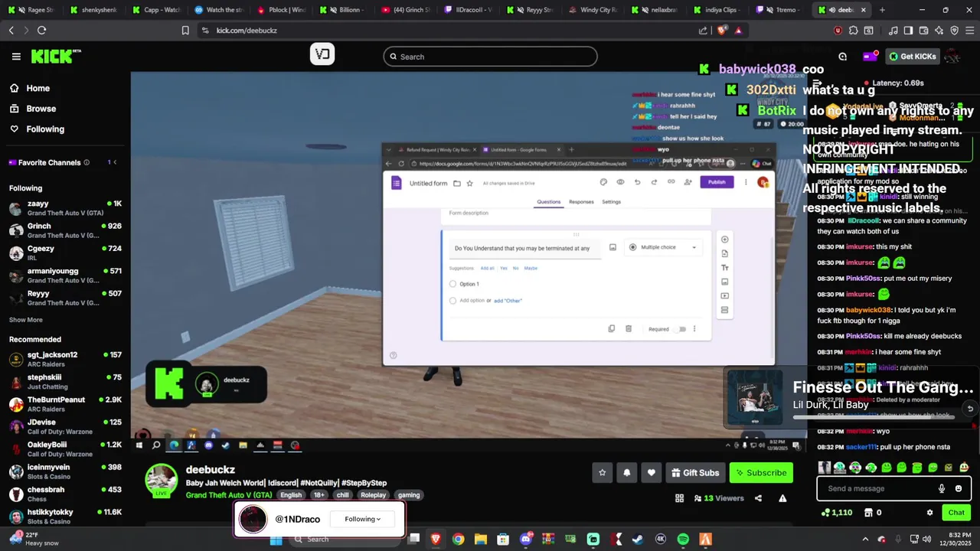Show hidden system tray icons chevron
The width and height of the screenshot is (980, 551).
pos(865,540)
